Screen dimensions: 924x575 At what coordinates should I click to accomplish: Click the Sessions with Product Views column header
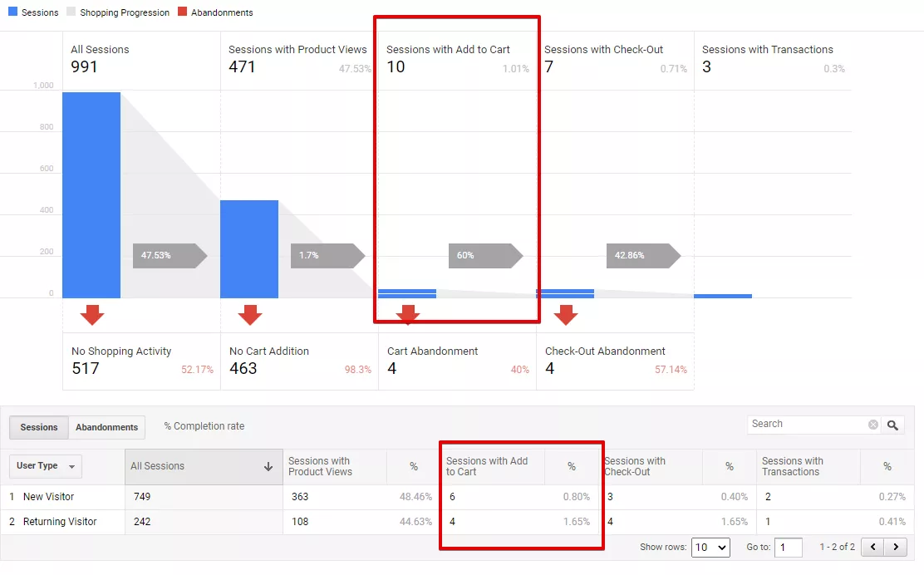tap(335, 467)
